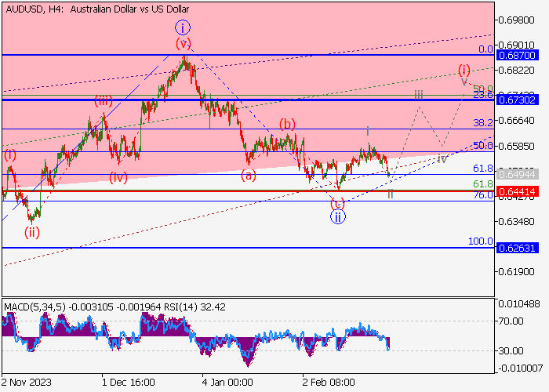
Task: Click the gray forecast wave 'iv' label
Action: [442, 159]
